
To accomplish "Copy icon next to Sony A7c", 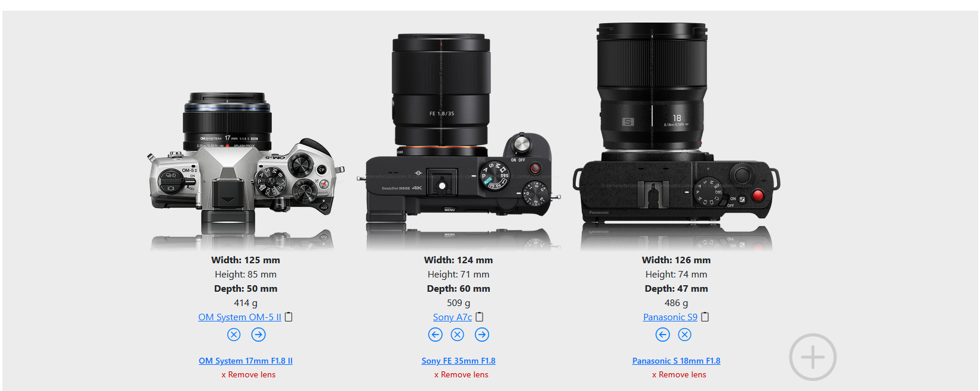I will click(x=480, y=317).
